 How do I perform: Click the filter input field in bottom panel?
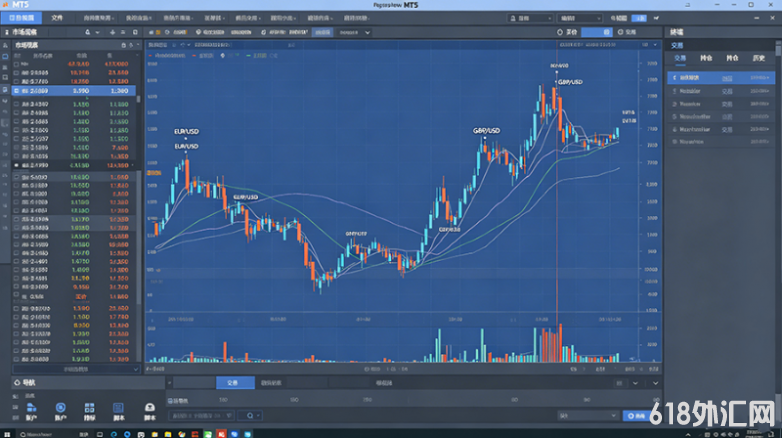200,416
